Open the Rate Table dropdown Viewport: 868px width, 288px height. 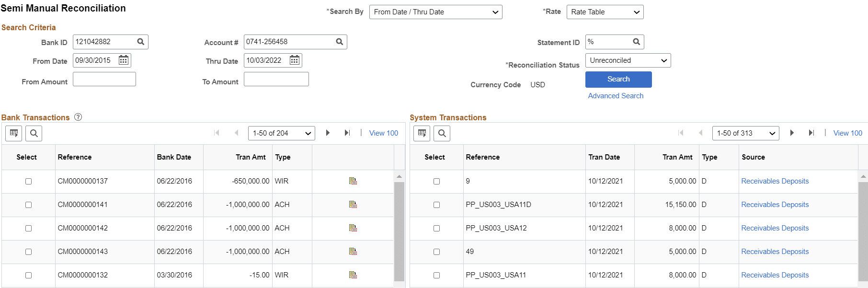[x=605, y=12]
